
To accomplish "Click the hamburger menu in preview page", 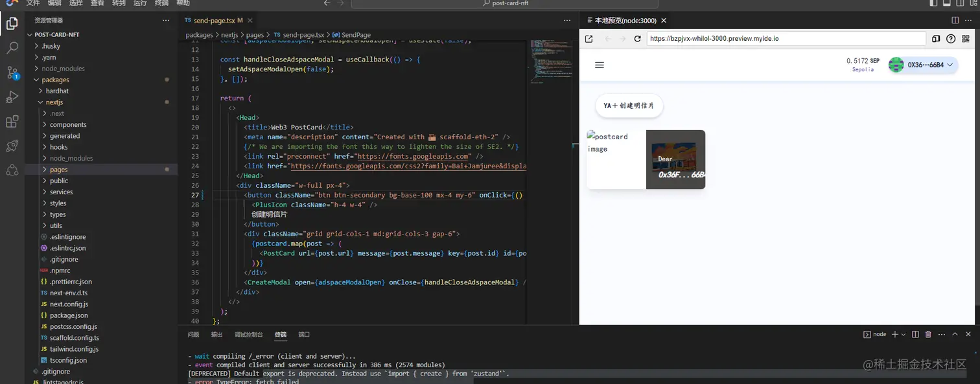I will tap(600, 65).
